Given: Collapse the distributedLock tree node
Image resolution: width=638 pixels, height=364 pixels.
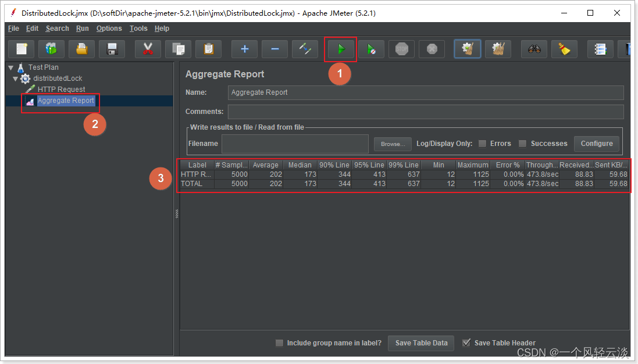Looking at the screenshot, I should coord(16,78).
